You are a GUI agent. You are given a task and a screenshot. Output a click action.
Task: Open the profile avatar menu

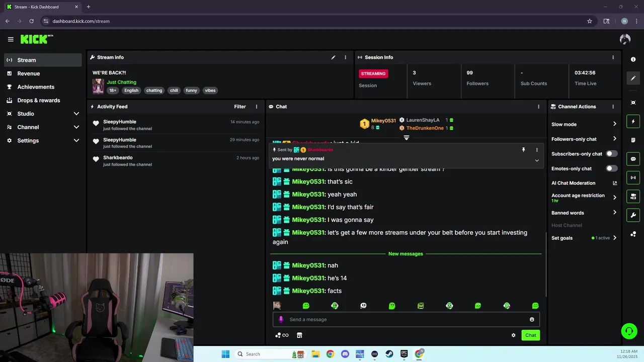pyautogui.click(x=625, y=39)
